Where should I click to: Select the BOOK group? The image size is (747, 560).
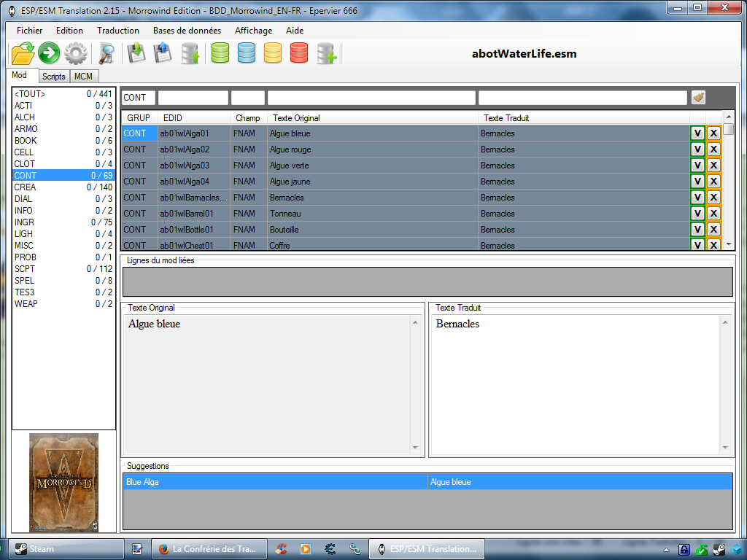(63, 141)
